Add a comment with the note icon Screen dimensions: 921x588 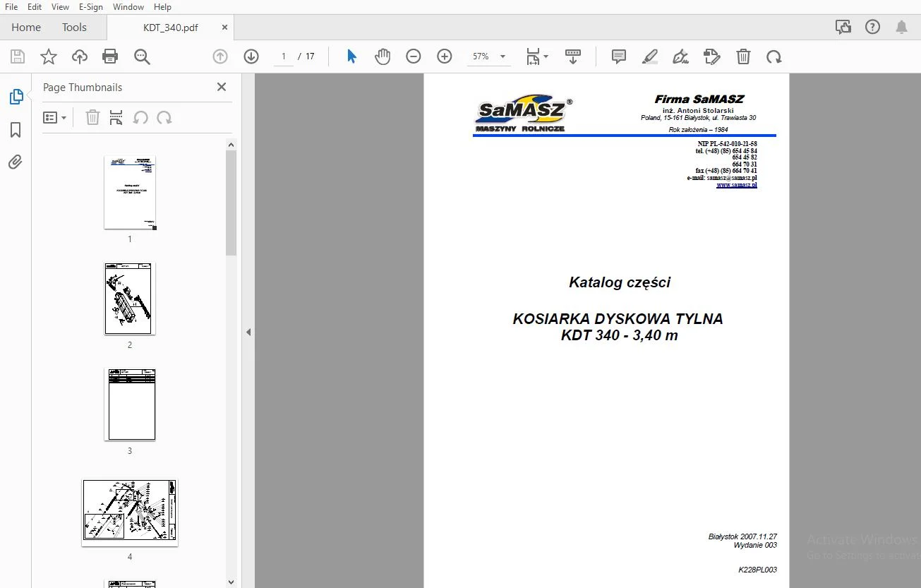point(619,56)
